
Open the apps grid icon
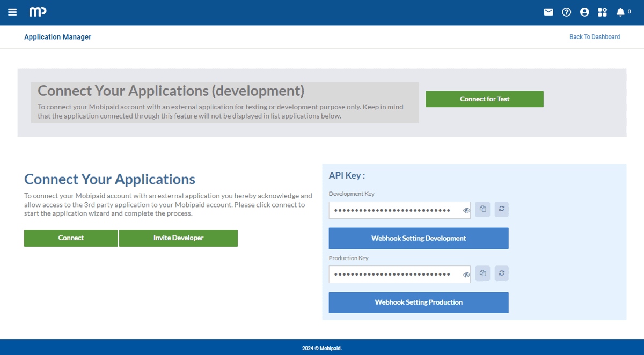(602, 12)
